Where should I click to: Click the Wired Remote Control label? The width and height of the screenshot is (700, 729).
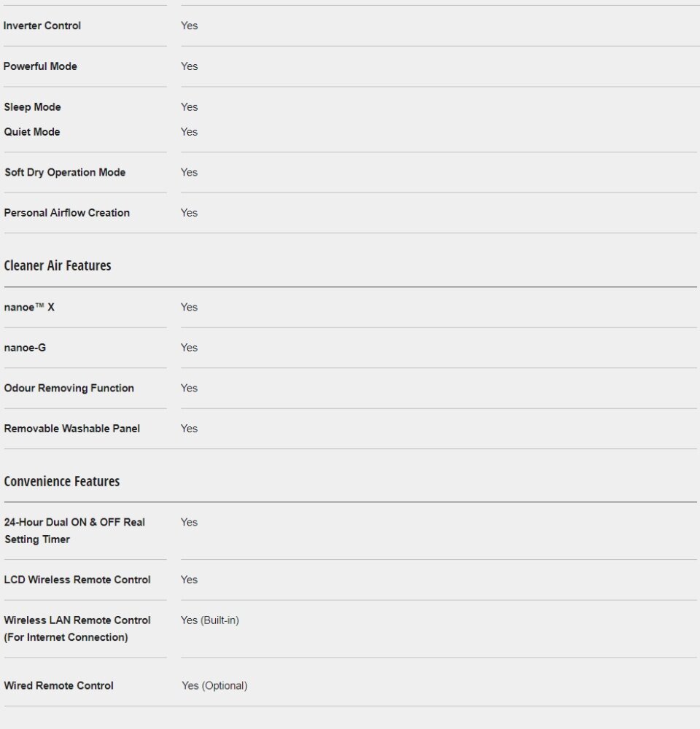[x=58, y=685]
